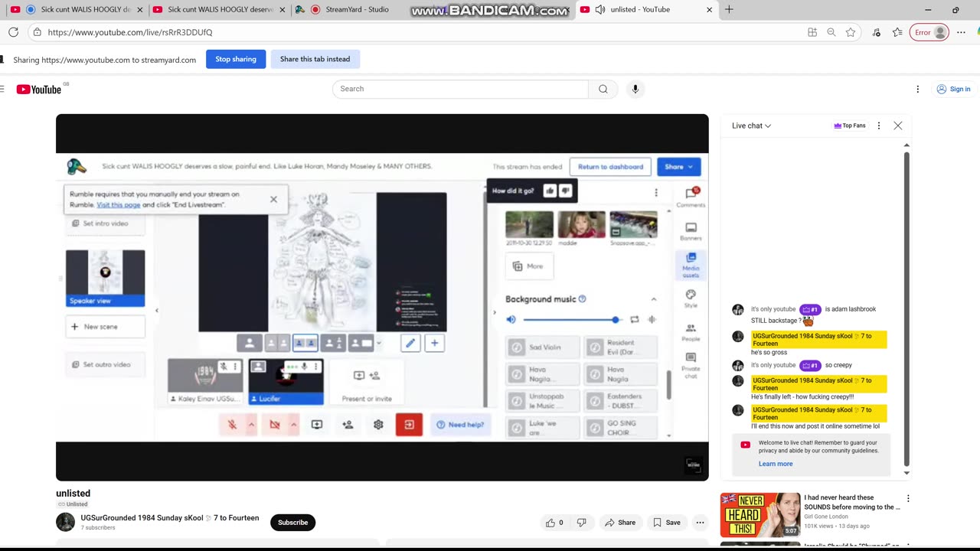Click the Share button under the video
Viewport: 980px width, 551px height.
620,523
